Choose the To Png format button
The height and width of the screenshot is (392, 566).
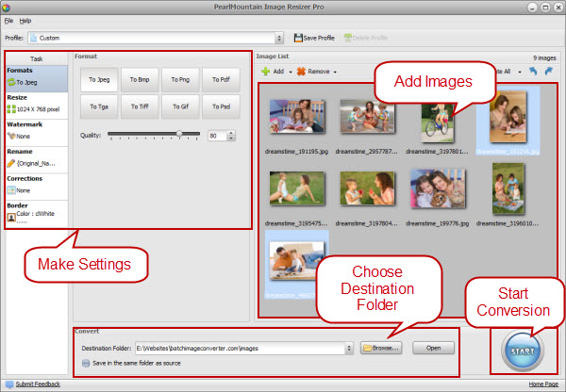pyautogui.click(x=180, y=80)
